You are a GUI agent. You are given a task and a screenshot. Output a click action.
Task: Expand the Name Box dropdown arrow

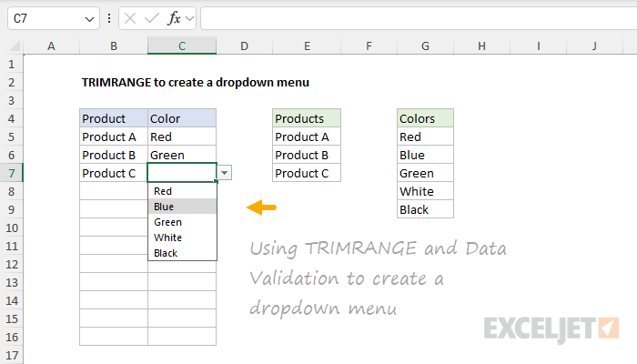click(89, 19)
